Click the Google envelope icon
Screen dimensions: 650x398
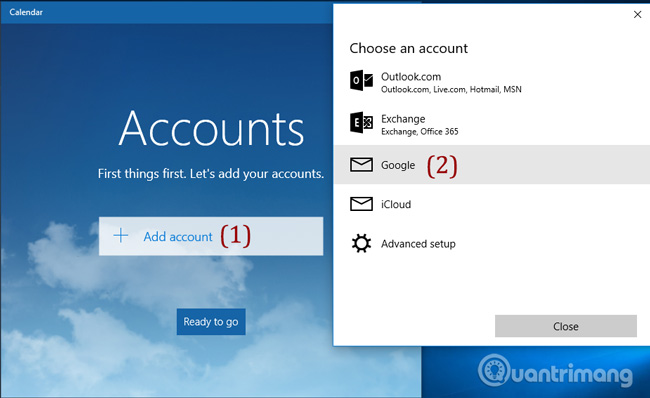point(361,165)
